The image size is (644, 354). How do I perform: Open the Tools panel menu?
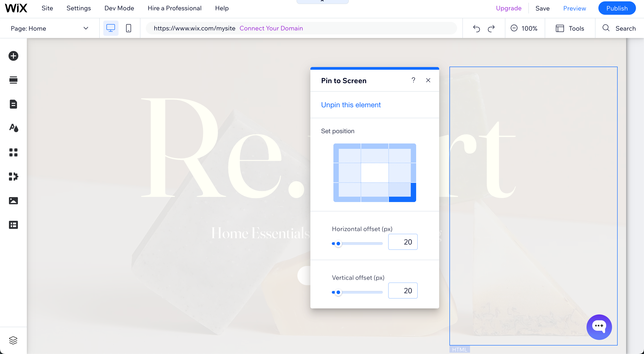[570, 28]
